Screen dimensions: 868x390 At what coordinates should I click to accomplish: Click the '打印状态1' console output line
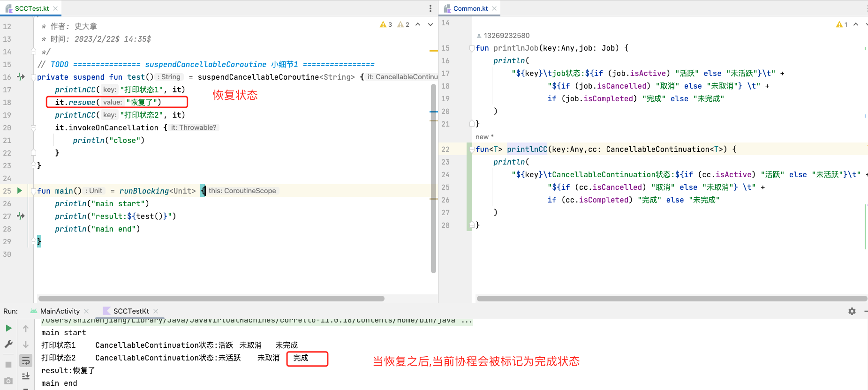pyautogui.click(x=169, y=345)
